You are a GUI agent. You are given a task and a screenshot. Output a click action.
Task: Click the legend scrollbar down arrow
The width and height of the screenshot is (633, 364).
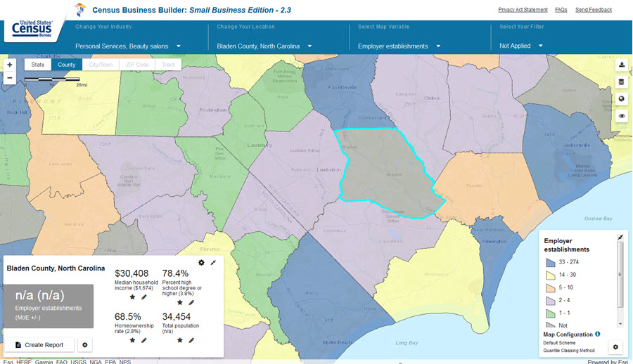coord(620,324)
